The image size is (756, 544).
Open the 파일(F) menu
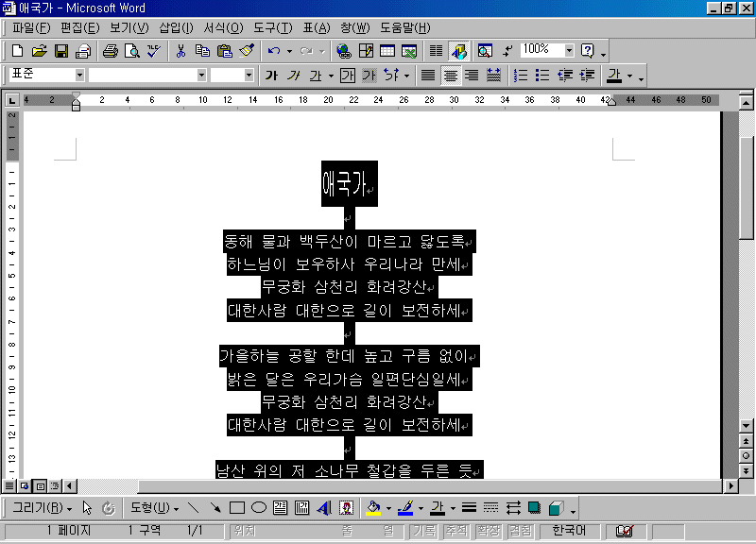[31, 28]
